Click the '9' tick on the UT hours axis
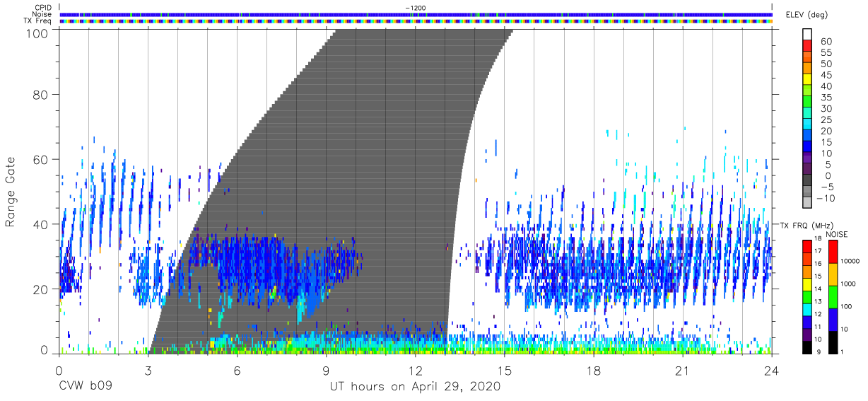Screen dimensions: 868x401 pos(326,371)
